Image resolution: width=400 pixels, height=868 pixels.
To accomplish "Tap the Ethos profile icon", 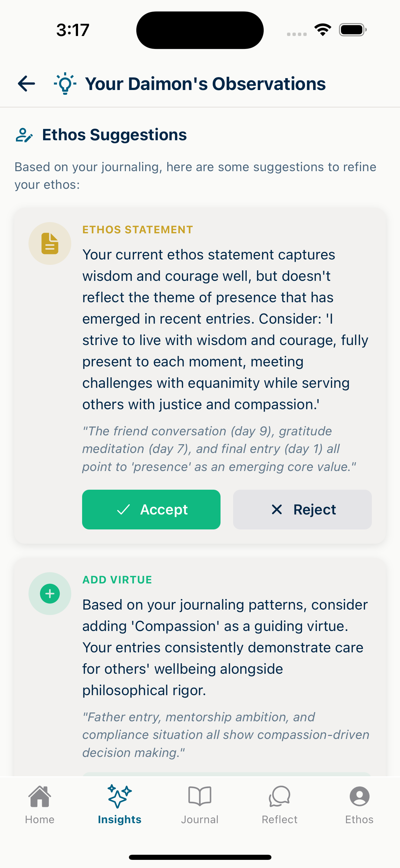I will click(360, 796).
